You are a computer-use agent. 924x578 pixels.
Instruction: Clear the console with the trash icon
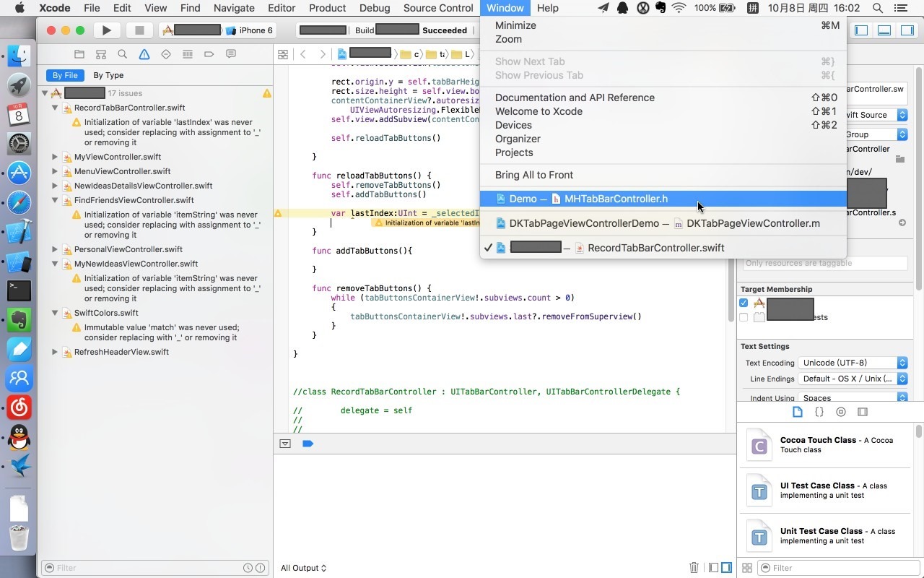[x=694, y=568]
